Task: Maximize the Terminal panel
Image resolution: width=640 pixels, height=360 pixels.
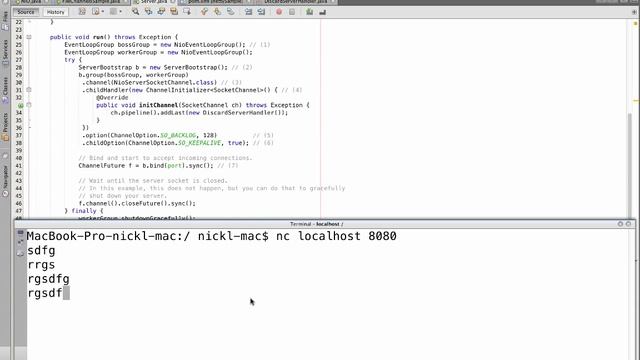Action: (628, 224)
